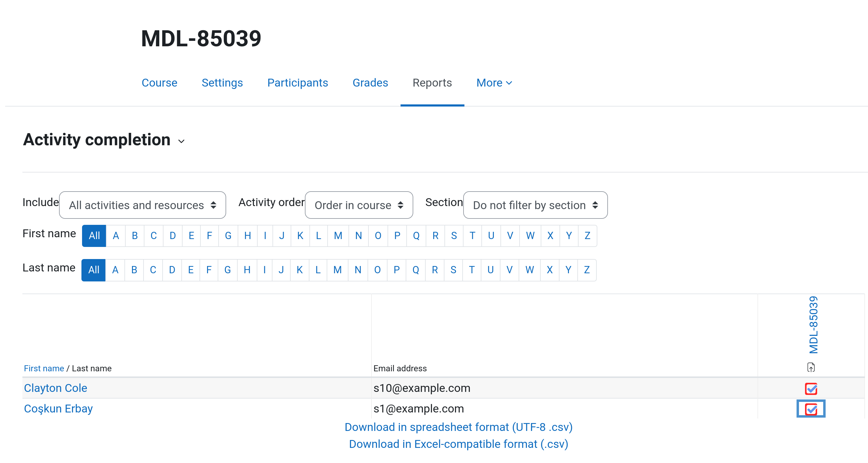Filter first name by letter Q
The height and width of the screenshot is (463, 868).
(x=416, y=236)
